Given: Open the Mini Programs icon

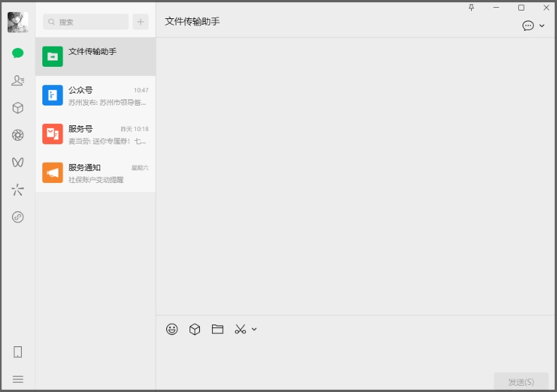Looking at the screenshot, I should point(18,217).
